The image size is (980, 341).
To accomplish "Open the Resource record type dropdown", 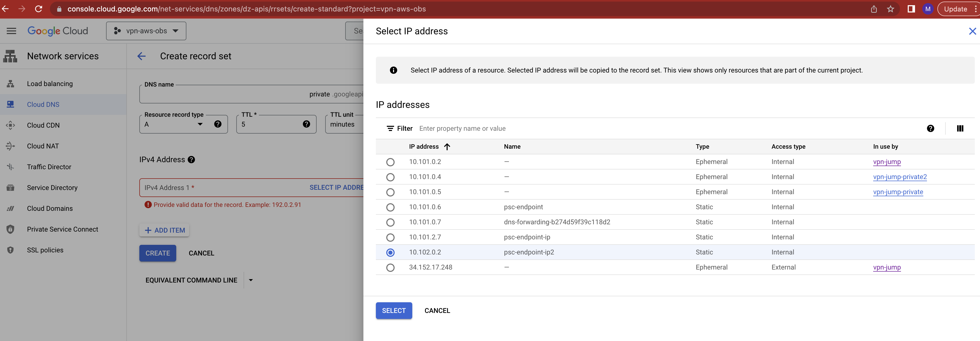I will [200, 124].
